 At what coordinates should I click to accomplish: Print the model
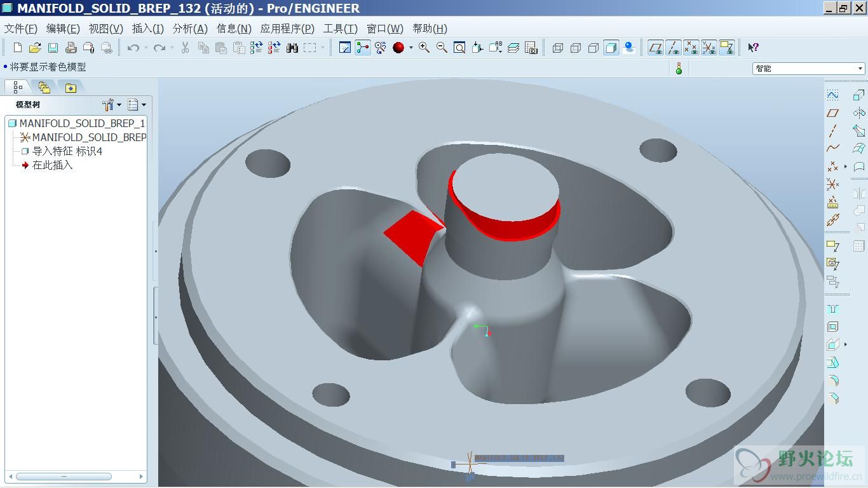tap(71, 48)
